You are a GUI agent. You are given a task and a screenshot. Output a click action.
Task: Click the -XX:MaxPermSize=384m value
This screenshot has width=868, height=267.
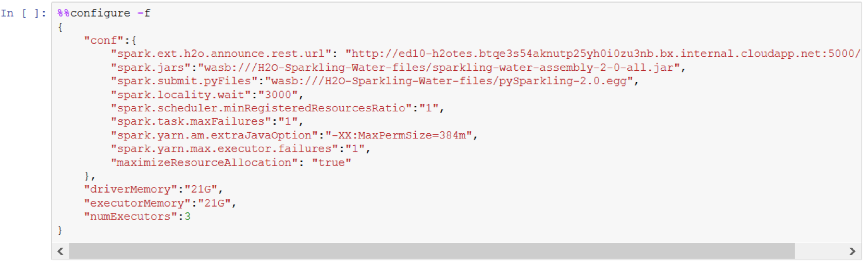pyautogui.click(x=399, y=135)
